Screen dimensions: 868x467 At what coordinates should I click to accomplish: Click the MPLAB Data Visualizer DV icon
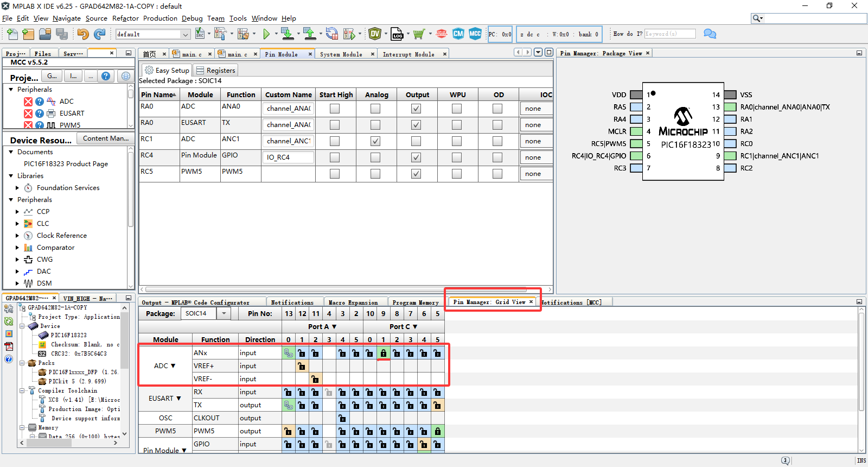click(x=375, y=34)
